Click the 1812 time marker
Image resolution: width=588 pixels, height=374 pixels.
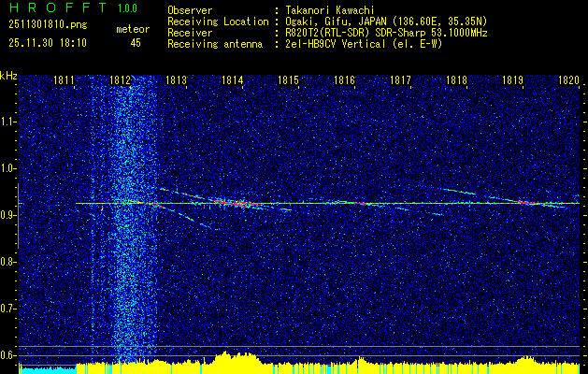(120, 79)
